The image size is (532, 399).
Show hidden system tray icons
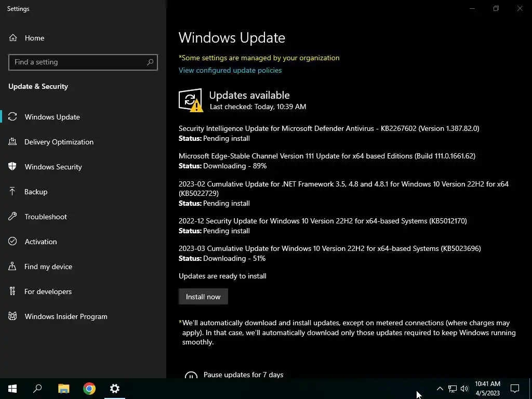click(x=440, y=389)
